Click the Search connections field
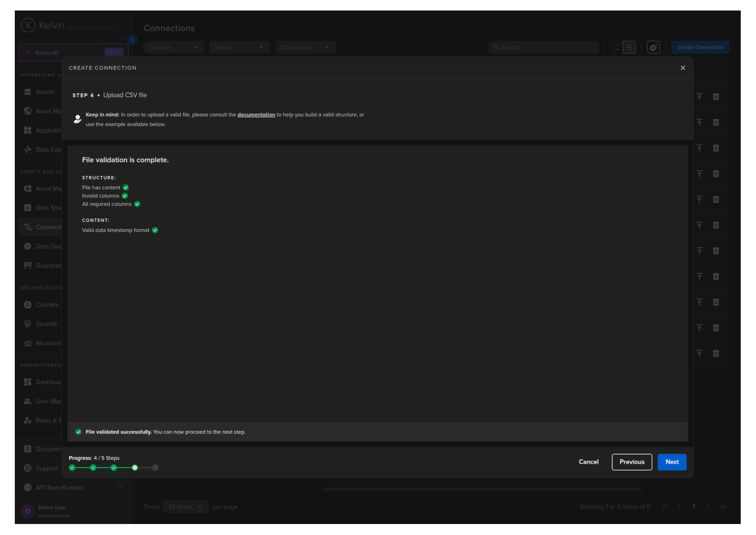Viewport: 756px width, 535px height. [544, 47]
